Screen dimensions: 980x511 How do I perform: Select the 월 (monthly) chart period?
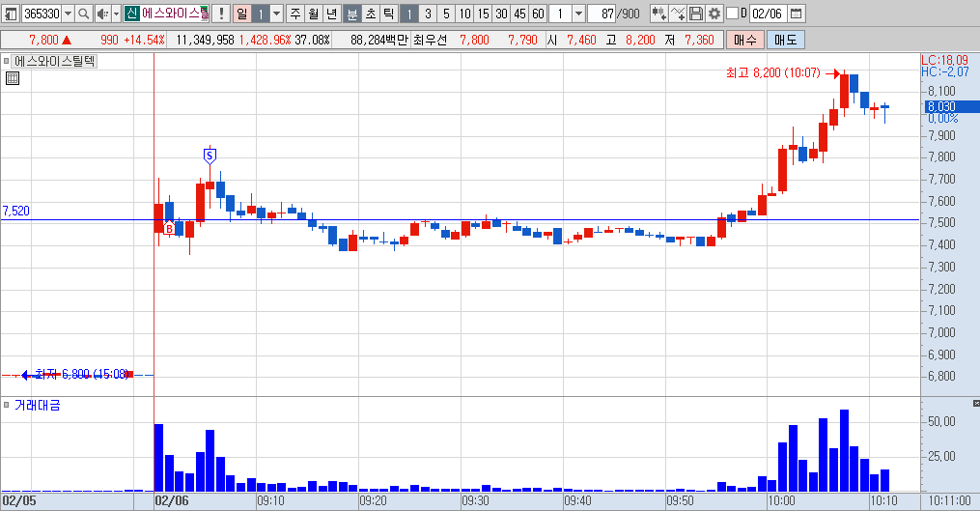pyautogui.click(x=314, y=14)
